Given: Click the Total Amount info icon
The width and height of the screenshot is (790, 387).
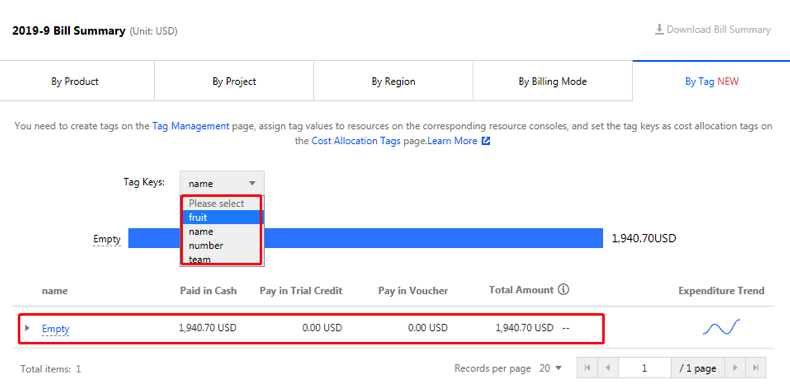Looking at the screenshot, I should point(564,290).
